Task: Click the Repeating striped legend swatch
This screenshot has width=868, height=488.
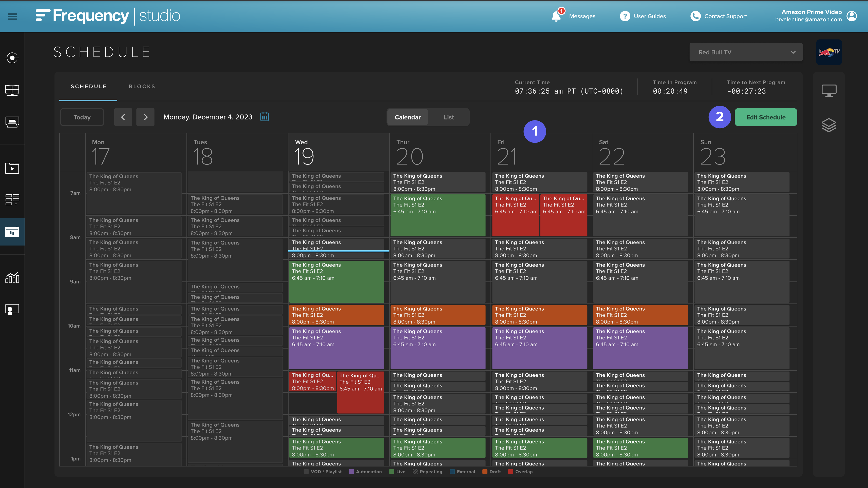Action: (x=415, y=472)
